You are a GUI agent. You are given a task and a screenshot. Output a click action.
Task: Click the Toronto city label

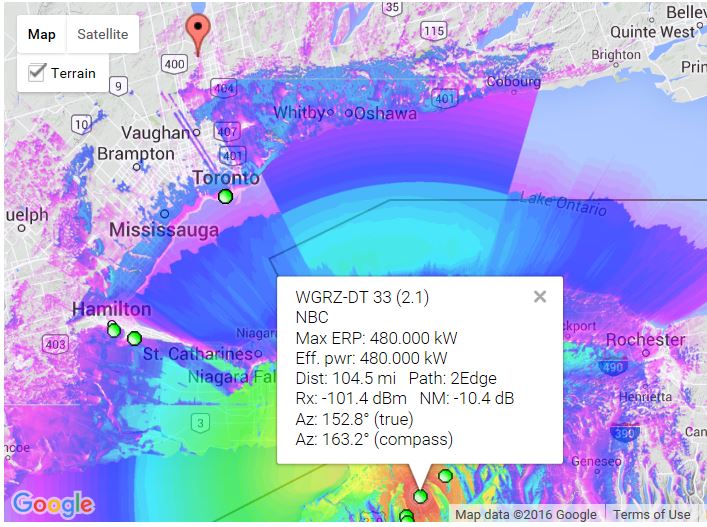coord(226,178)
